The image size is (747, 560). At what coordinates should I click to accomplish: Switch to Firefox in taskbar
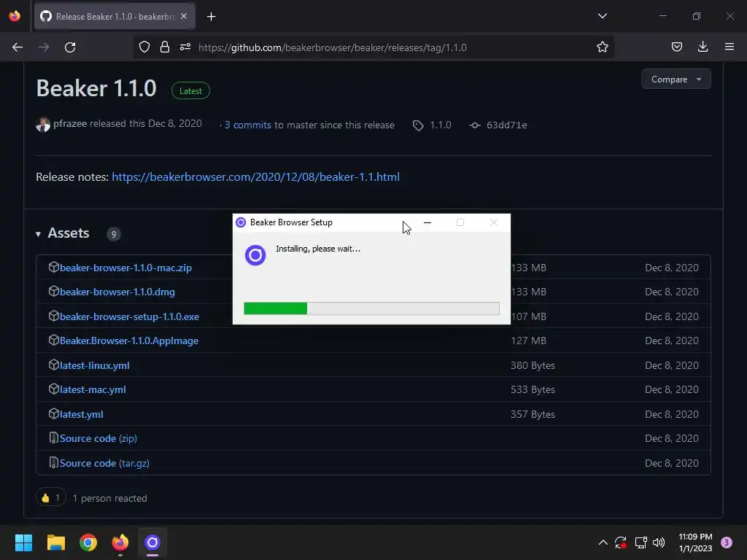pyautogui.click(x=120, y=542)
